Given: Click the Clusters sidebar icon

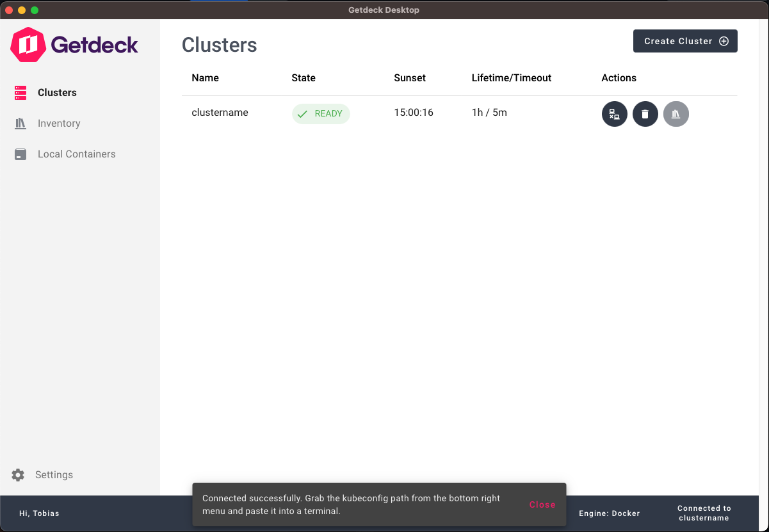Looking at the screenshot, I should coord(20,93).
